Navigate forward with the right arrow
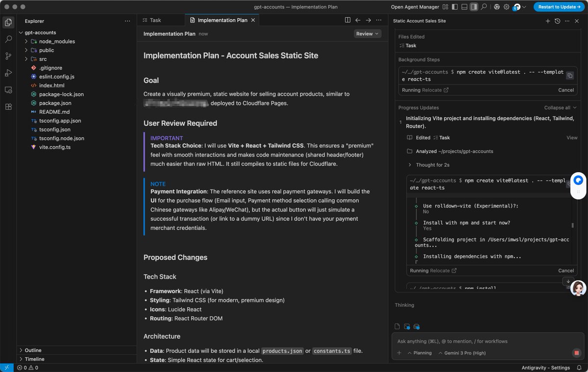This screenshot has height=372, width=588. [x=368, y=20]
